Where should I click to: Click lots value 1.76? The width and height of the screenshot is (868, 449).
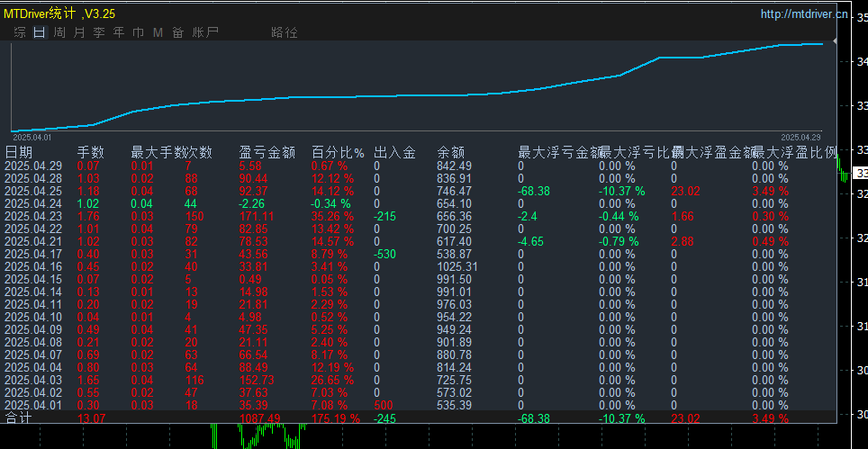[88, 216]
